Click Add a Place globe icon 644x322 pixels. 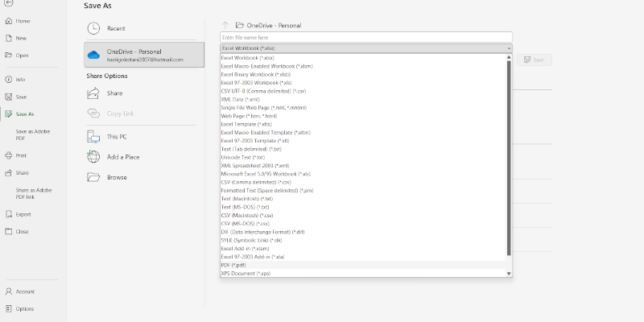[x=93, y=157]
